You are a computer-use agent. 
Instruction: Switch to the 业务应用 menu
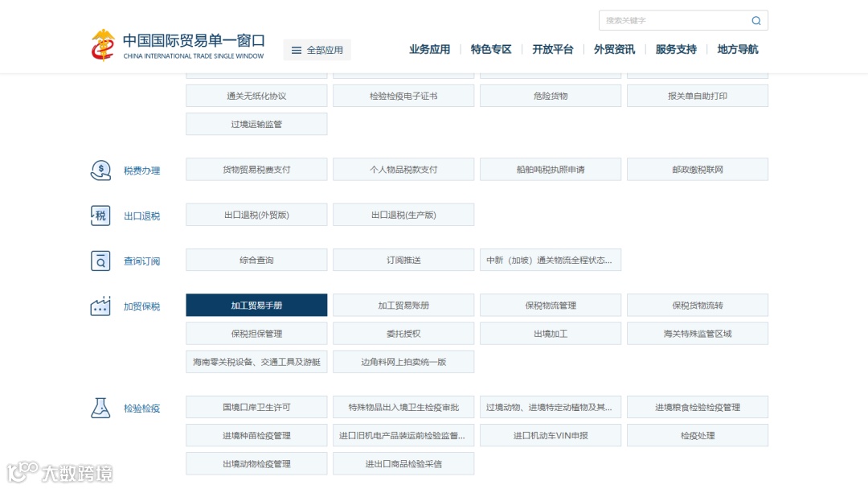point(431,48)
